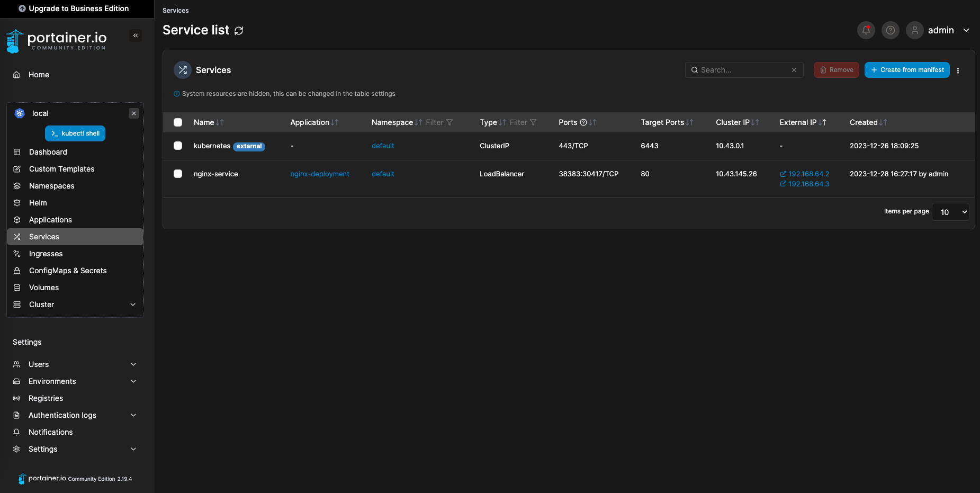Sort by Created column
Screen dimensions: 980x493
[868, 122]
